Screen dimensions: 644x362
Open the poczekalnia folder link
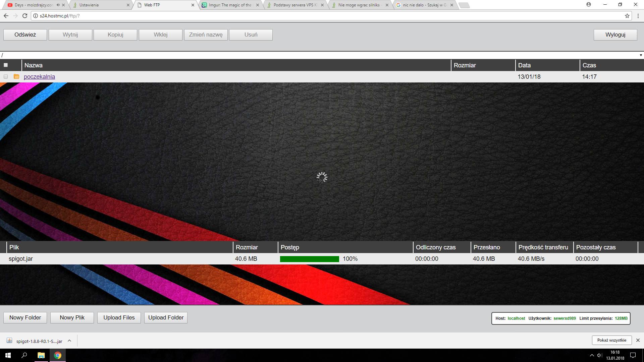coord(39,77)
